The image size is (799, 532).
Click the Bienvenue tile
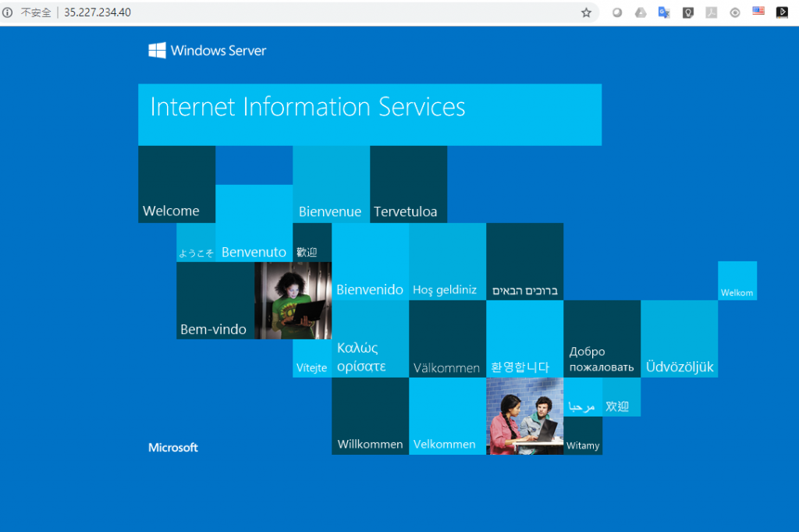pos(331,184)
